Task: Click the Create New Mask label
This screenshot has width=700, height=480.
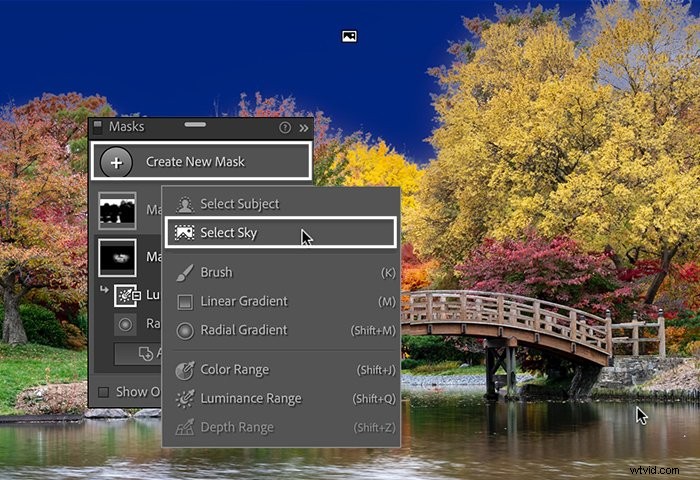Action: tap(195, 162)
